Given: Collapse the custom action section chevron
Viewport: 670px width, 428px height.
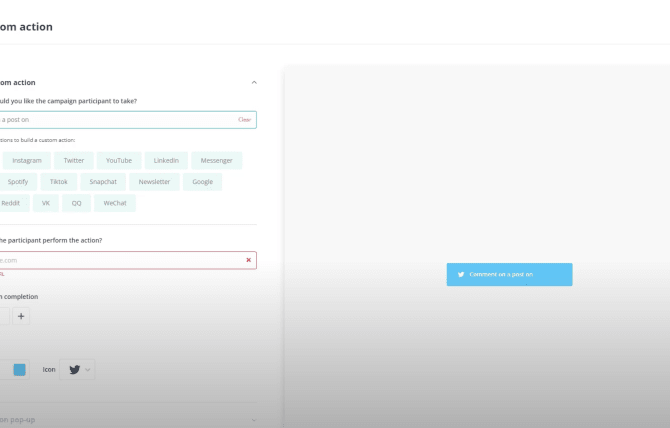Looking at the screenshot, I should (x=254, y=82).
